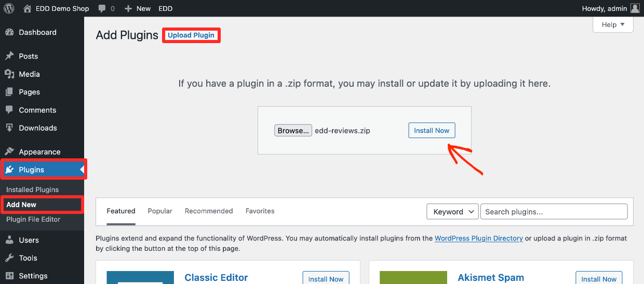Switch to the Featured tab
The width and height of the screenshot is (644, 284).
coord(121,211)
